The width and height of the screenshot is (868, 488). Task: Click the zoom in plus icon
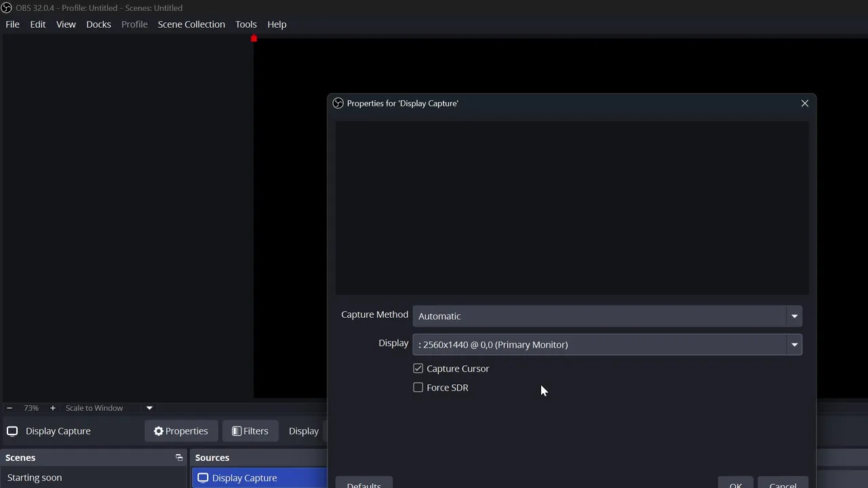click(52, 408)
